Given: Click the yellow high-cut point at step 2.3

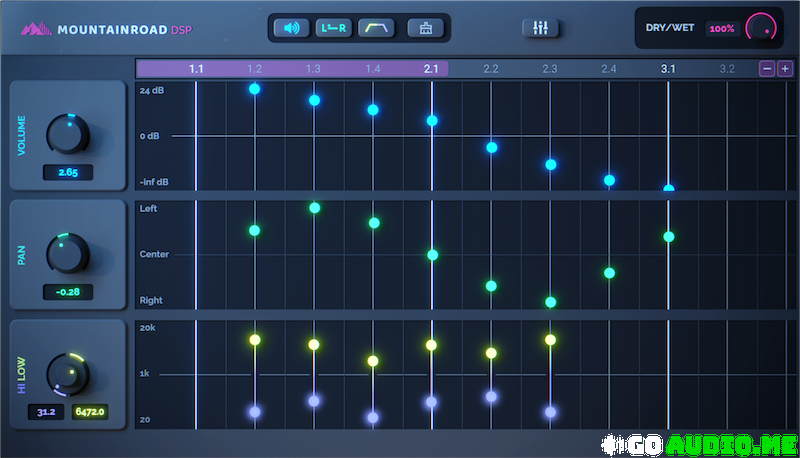Looking at the screenshot, I should pos(550,340).
